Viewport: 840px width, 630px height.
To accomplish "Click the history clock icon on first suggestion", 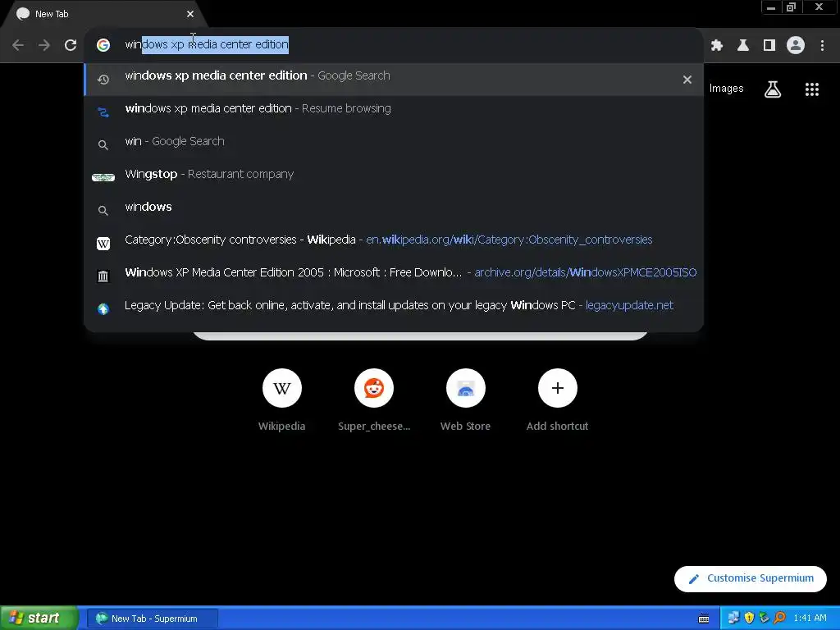I will tap(103, 80).
